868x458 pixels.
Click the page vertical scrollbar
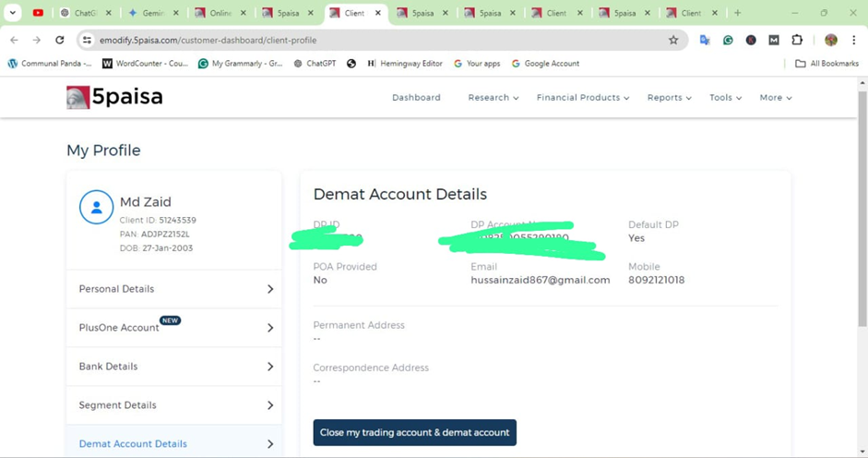click(x=862, y=208)
